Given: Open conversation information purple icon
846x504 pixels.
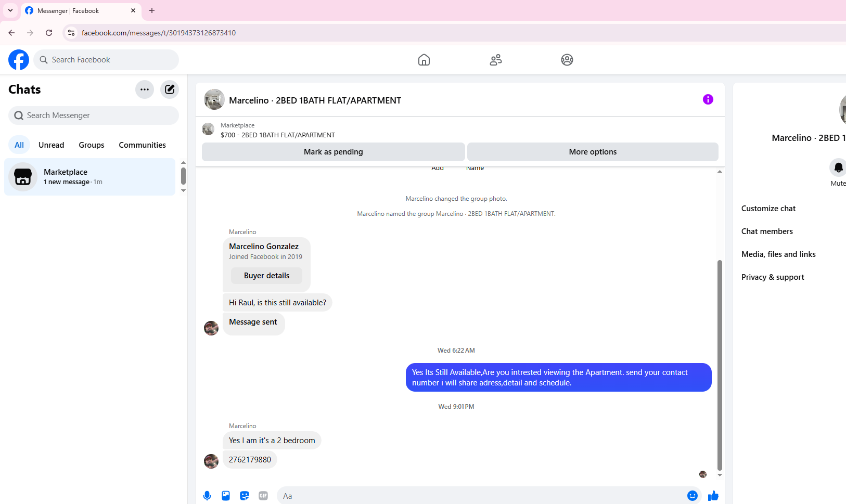Looking at the screenshot, I should (708, 99).
